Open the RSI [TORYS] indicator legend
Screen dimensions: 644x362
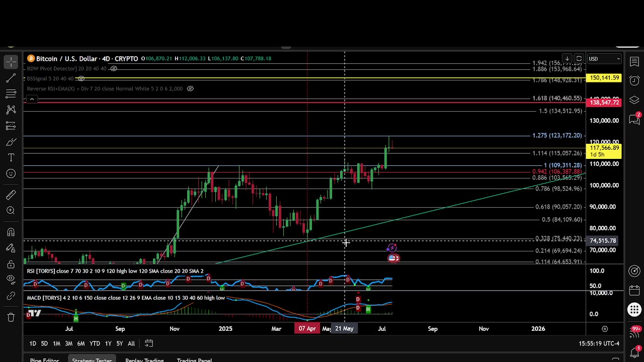(x=115, y=271)
